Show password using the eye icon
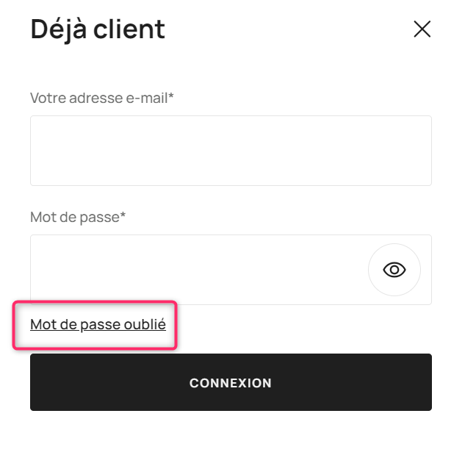 pos(394,270)
